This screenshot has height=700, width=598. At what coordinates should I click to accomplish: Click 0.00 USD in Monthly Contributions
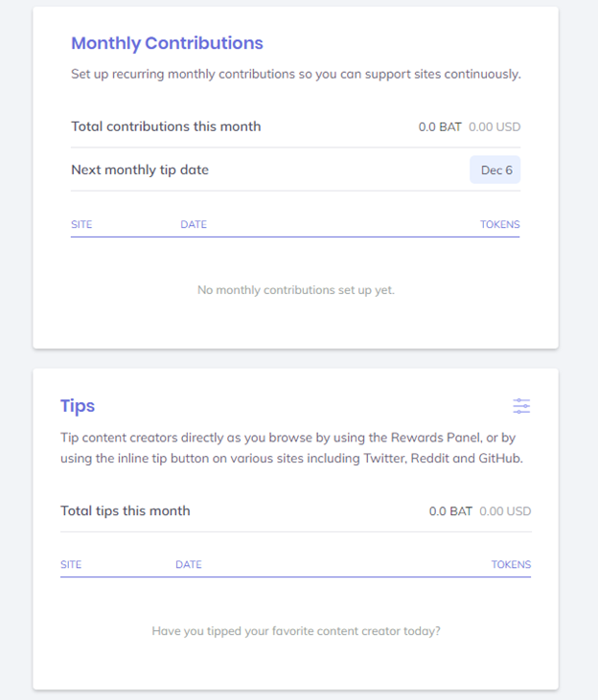(494, 127)
